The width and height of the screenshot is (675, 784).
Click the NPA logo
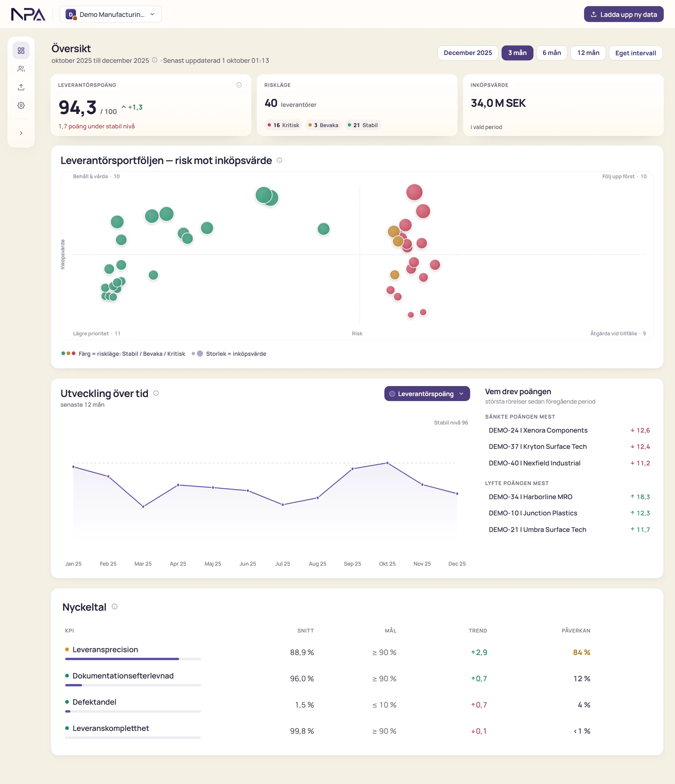point(28,14)
